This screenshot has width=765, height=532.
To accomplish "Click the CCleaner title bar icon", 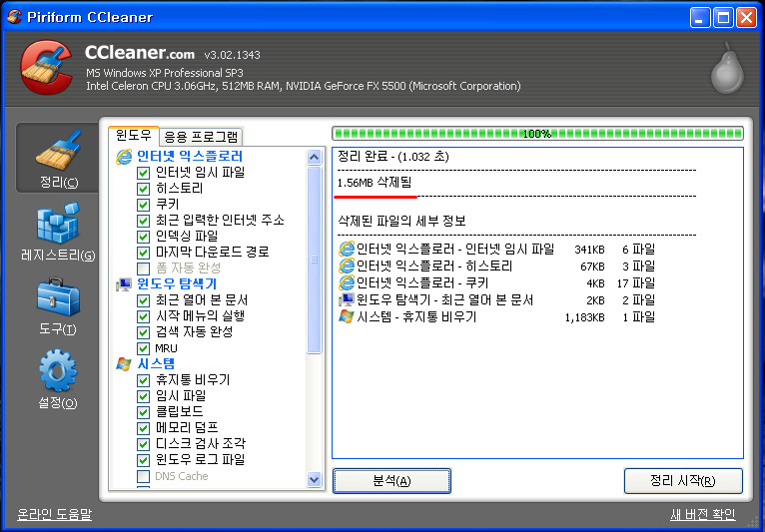I will point(15,17).
